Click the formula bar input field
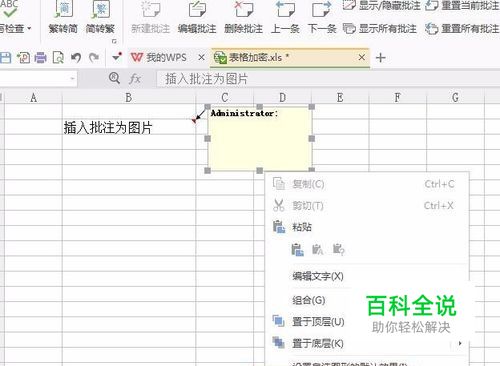Viewport: 500px width, 366px height. click(328, 79)
